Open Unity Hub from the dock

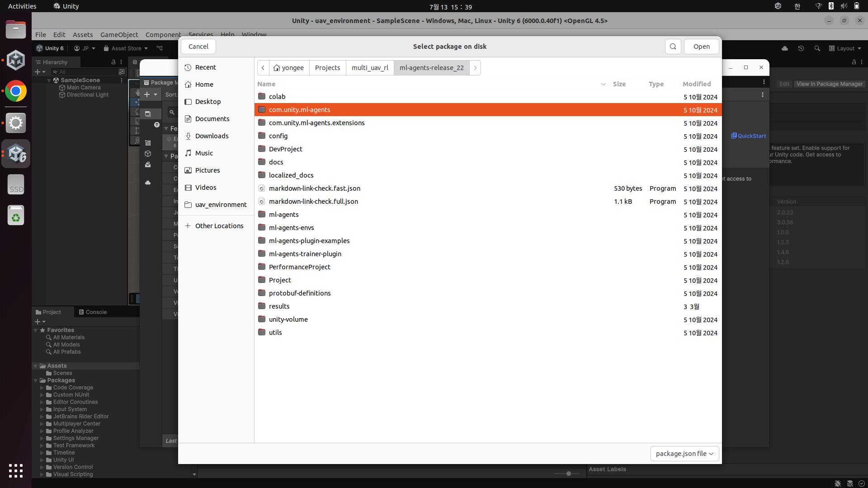click(16, 61)
